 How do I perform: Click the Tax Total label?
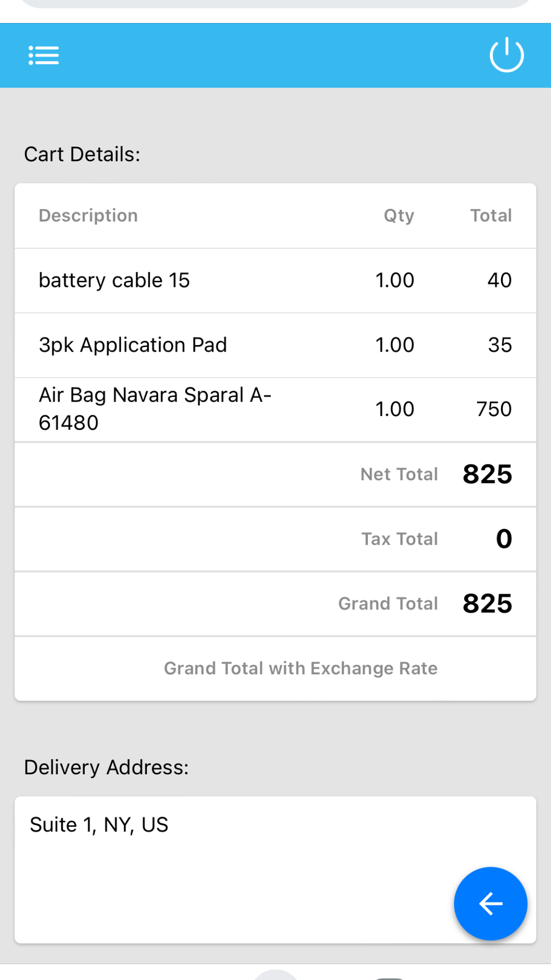tap(399, 539)
